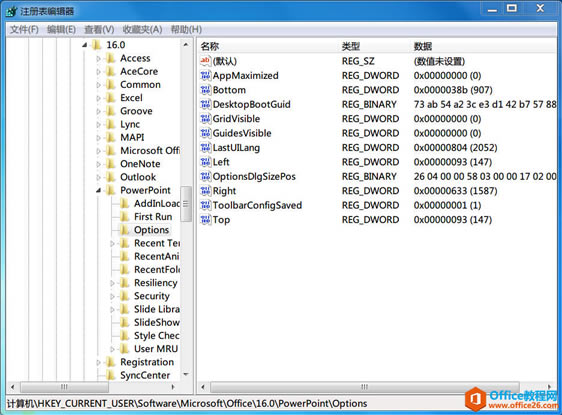Click the values pane horizontal scrollbar thumb
This screenshot has width=562, height=415.
[365, 387]
